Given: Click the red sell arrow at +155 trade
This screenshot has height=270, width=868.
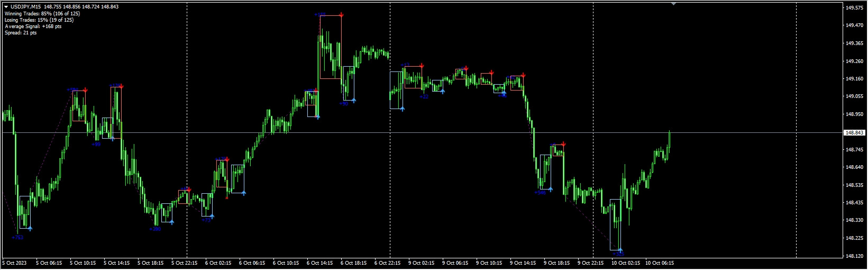Looking at the screenshot, I should 341,15.
